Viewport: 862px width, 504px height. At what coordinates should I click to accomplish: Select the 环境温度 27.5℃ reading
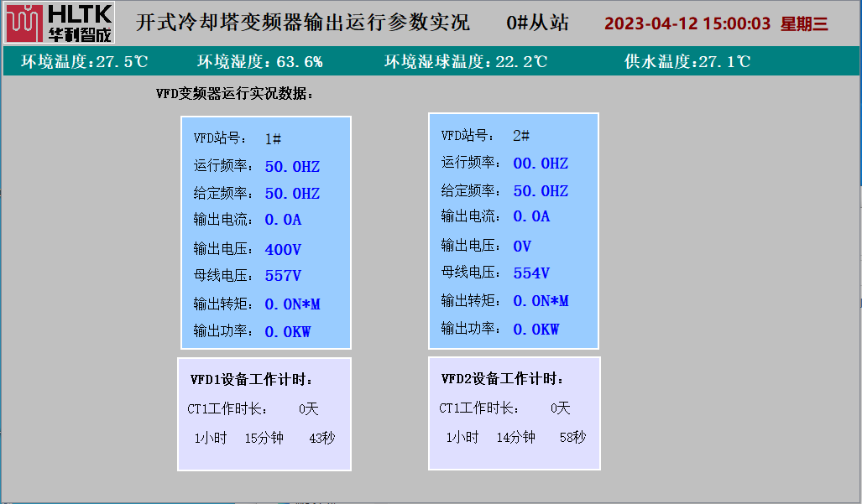click(x=85, y=61)
